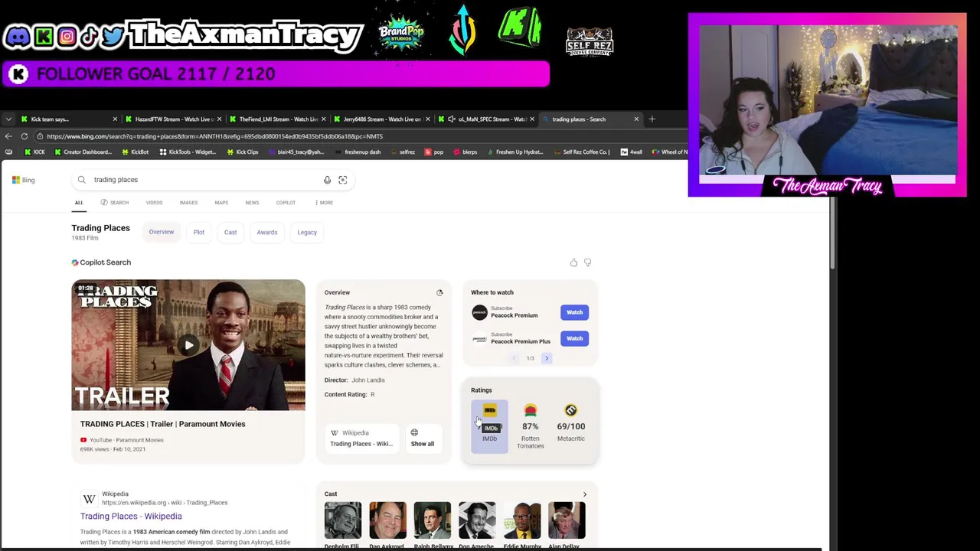This screenshot has width=980, height=551.
Task: Expand the Cast list with the arrow
Action: [x=585, y=494]
